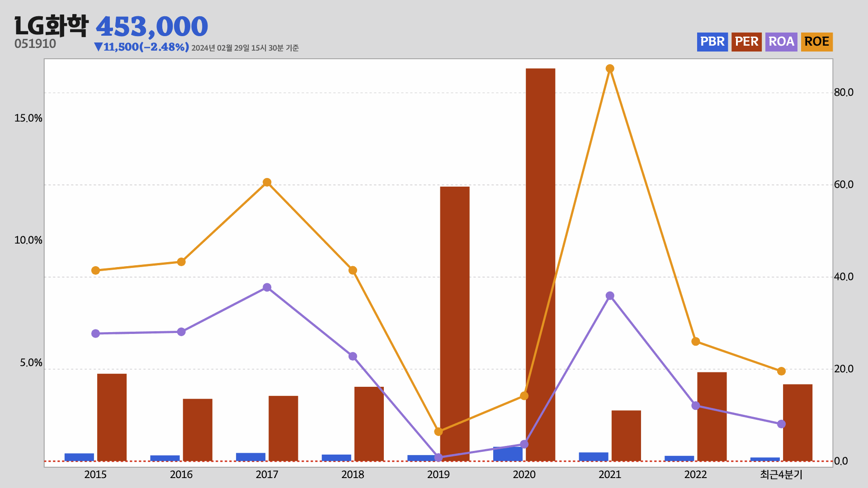Click the 2018 x-axis label

point(353,474)
